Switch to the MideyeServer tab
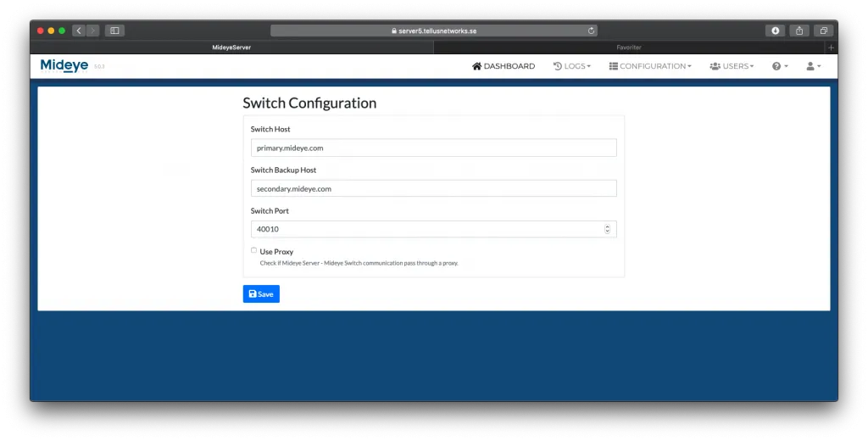Viewport: 868px width, 441px height. click(231, 47)
